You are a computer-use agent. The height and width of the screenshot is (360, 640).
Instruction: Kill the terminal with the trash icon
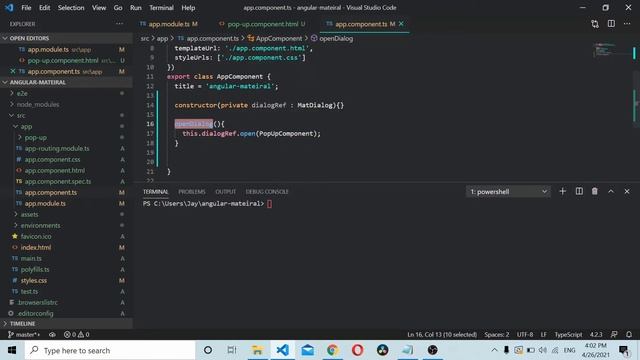[x=595, y=191]
